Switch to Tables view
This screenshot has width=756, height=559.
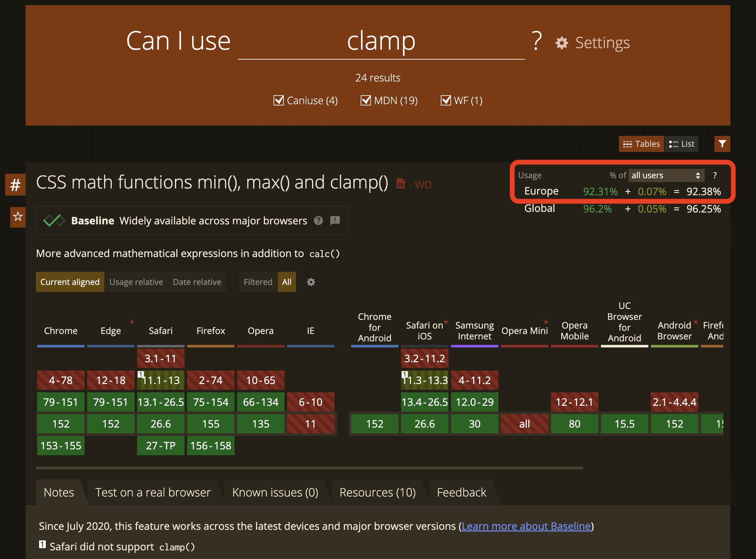coord(641,144)
